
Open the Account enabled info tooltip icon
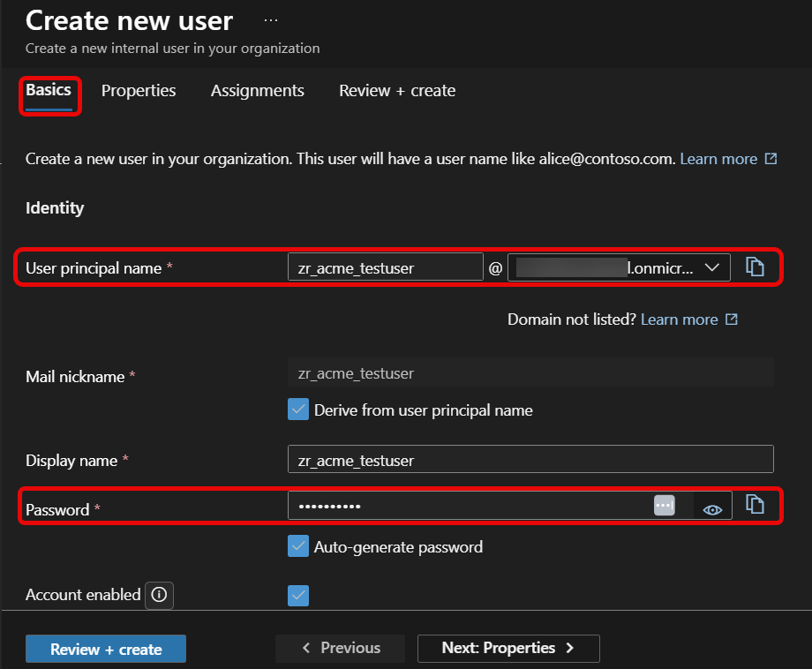(159, 595)
